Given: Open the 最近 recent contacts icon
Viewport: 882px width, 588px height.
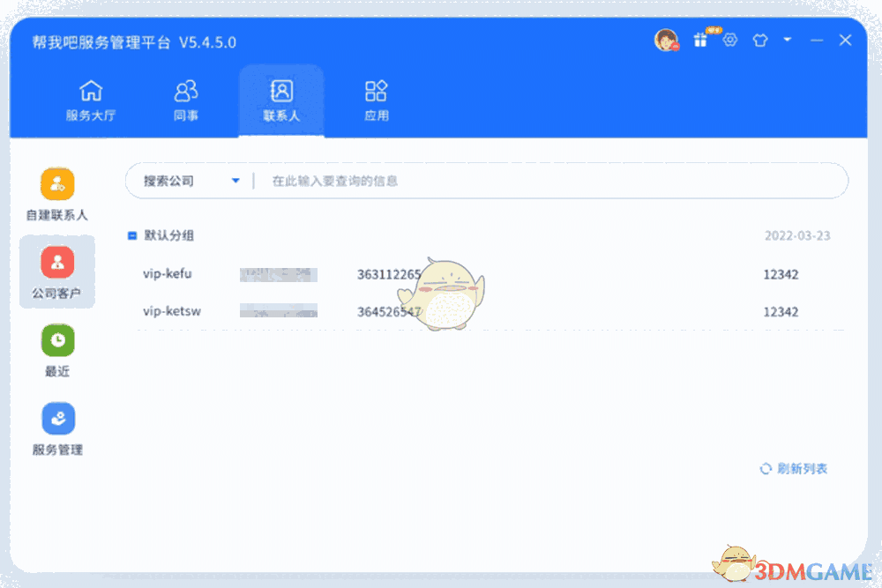Looking at the screenshot, I should pos(56,340).
